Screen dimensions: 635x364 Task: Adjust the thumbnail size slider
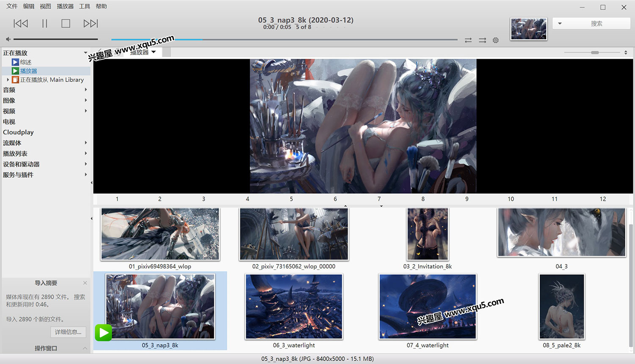(592, 52)
